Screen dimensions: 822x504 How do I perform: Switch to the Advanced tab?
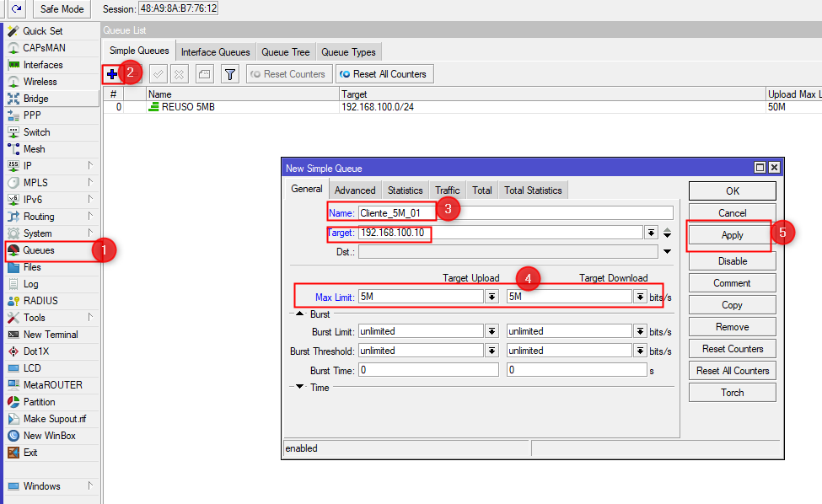tap(355, 190)
